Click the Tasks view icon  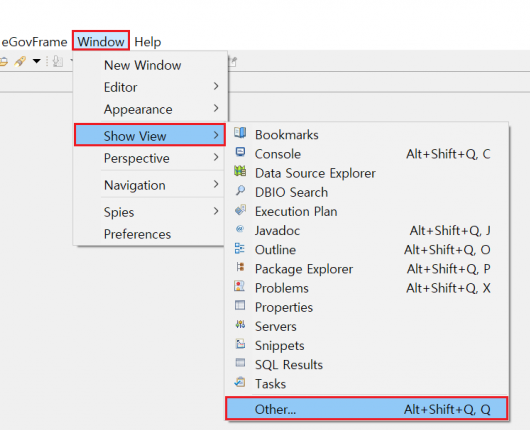pos(240,382)
